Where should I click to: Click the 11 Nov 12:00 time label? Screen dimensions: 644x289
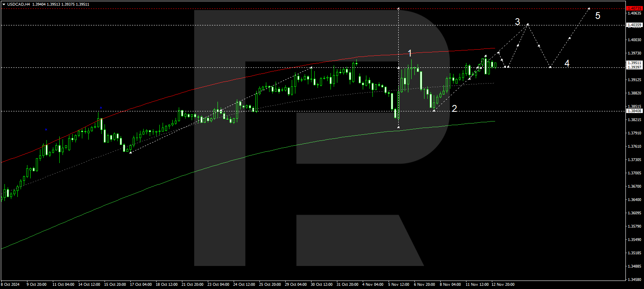pos(477,285)
